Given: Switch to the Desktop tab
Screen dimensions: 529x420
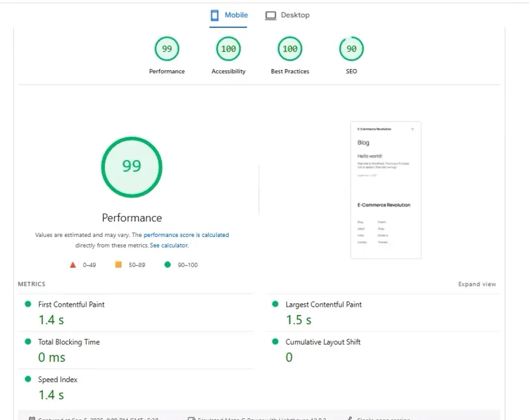Looking at the screenshot, I should (287, 15).
